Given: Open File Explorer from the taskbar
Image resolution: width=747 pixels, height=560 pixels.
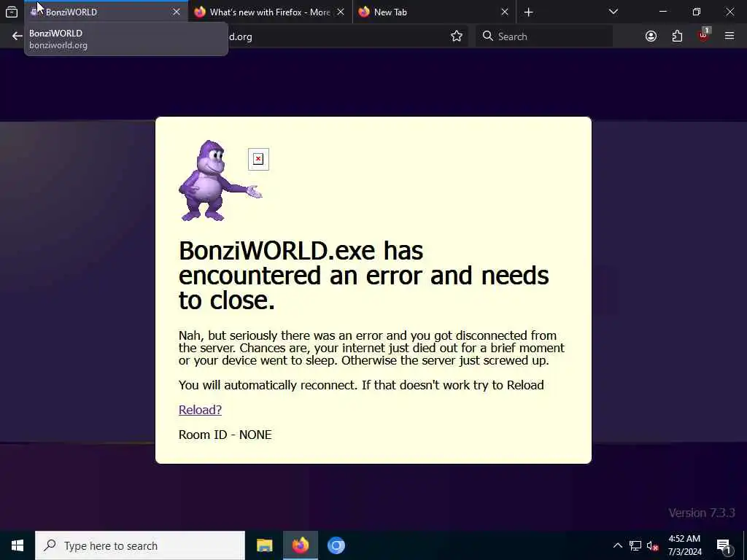Looking at the screenshot, I should coord(264,545).
